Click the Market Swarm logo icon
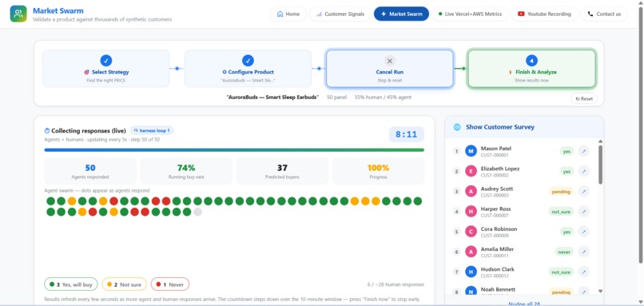 pyautogui.click(x=18, y=14)
